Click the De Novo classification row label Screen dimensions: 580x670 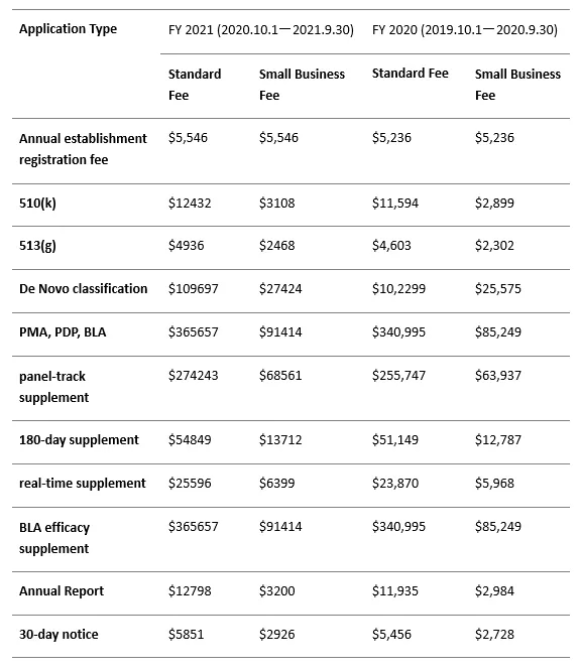83,289
